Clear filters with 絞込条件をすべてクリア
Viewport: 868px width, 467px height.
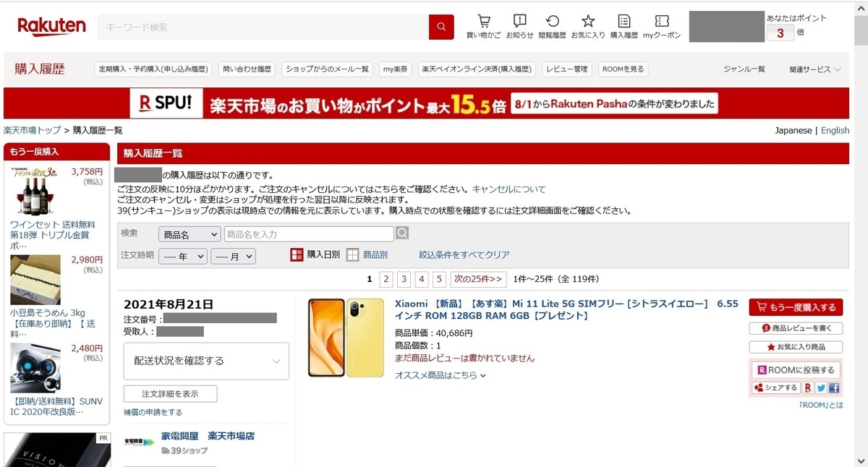tap(464, 254)
